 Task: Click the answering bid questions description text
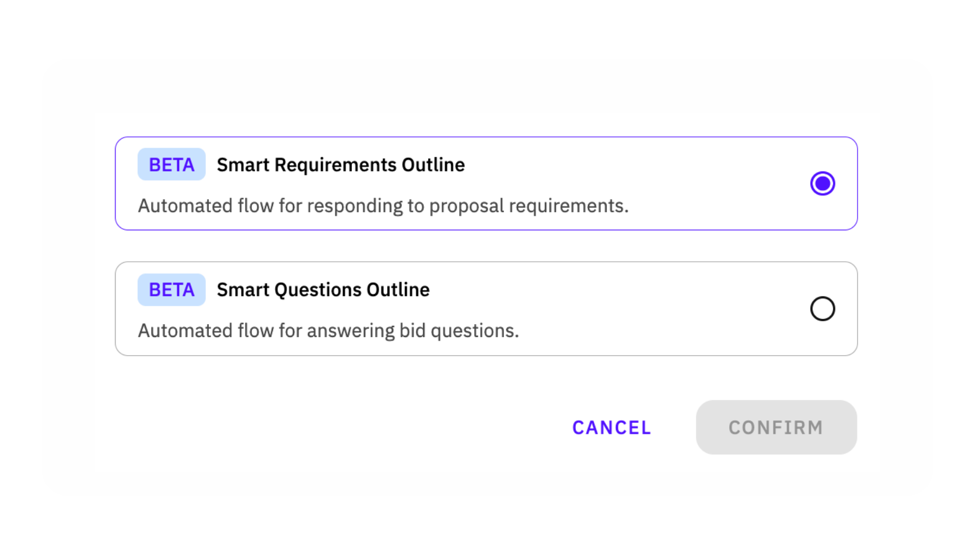[328, 331]
